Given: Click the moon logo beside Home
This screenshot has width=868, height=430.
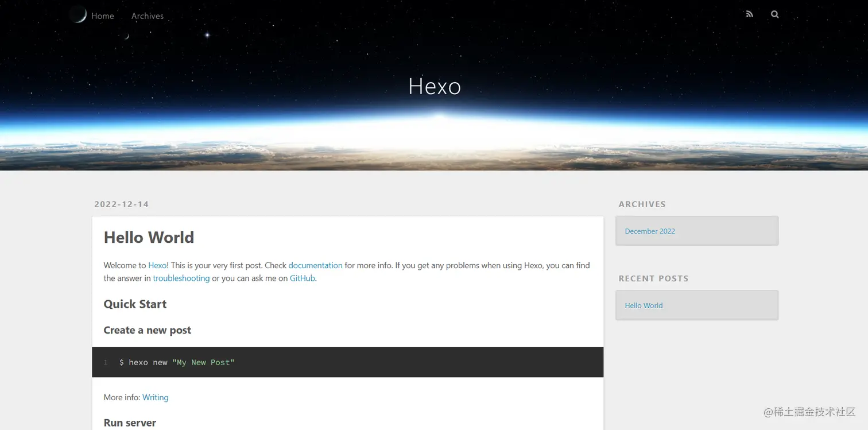Looking at the screenshot, I should point(78,14).
